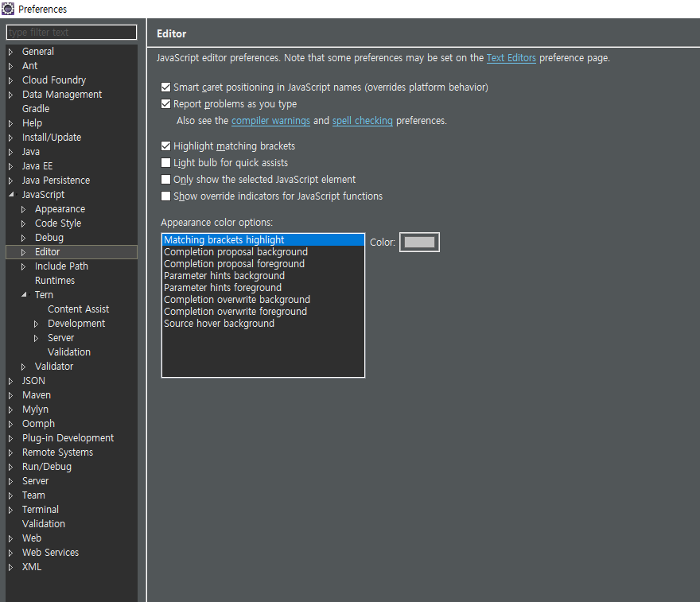Select Completion overwrite background option

coord(263,300)
